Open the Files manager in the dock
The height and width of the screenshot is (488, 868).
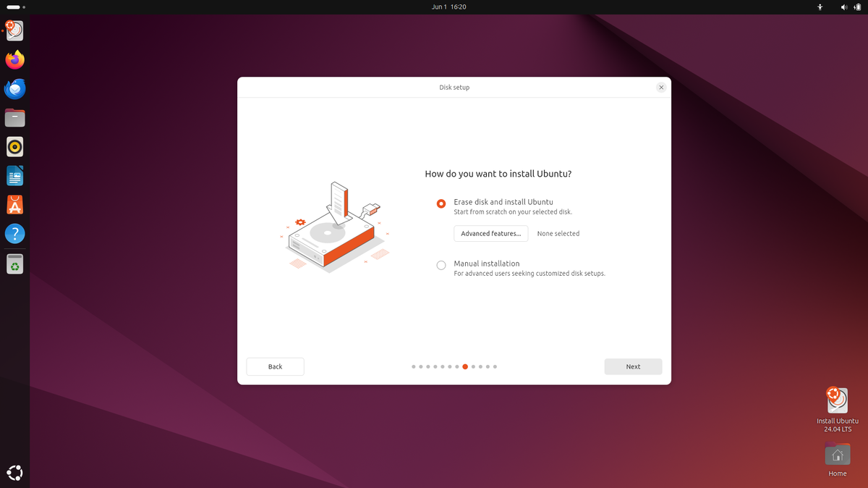[14, 117]
